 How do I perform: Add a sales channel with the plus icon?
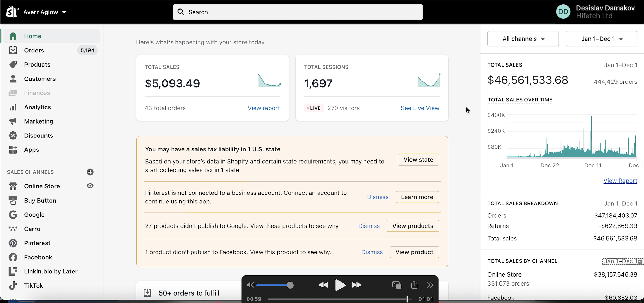[90, 172]
